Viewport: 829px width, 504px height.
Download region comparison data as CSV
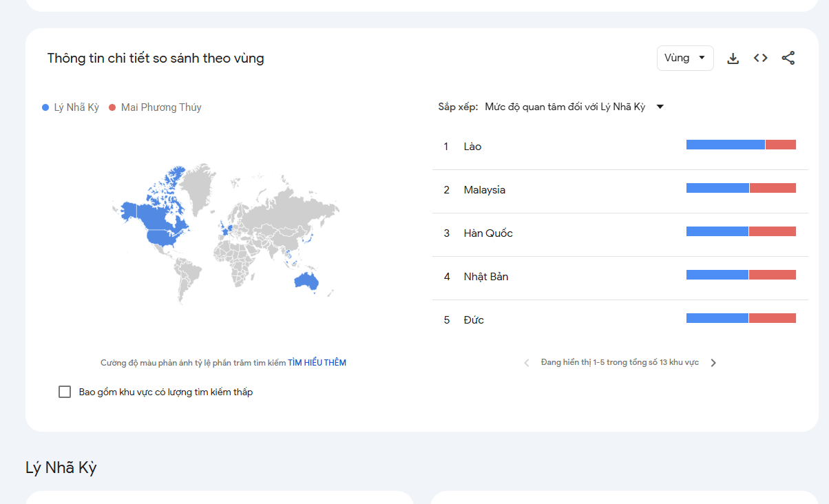point(733,59)
